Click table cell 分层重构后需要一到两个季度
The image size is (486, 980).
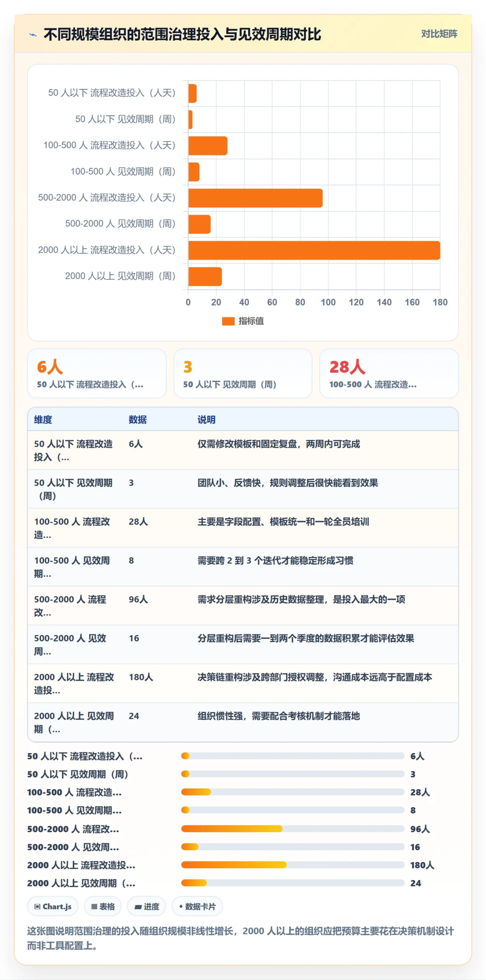tap(306, 638)
